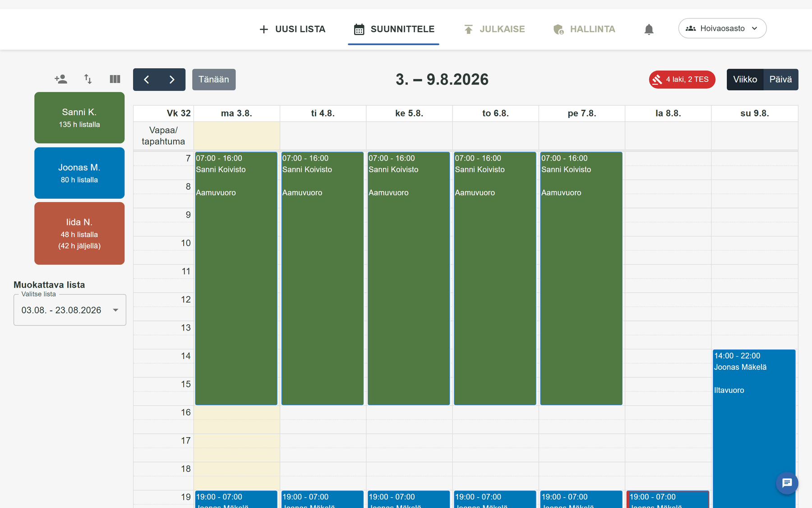Click the calendar icon beside SUUNNITTELE

tap(359, 29)
